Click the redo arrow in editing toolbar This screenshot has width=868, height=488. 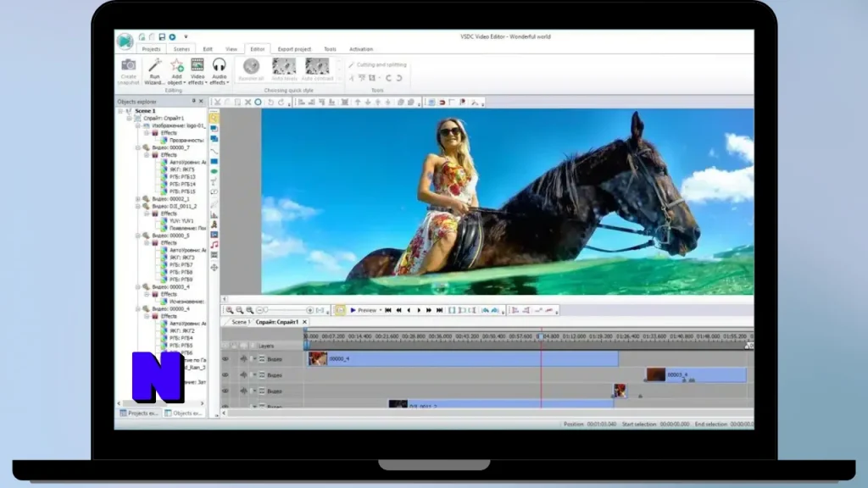tap(281, 103)
